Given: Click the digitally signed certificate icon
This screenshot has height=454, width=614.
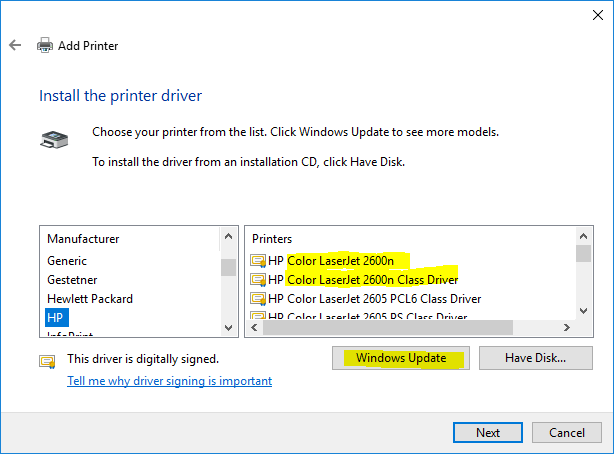Looking at the screenshot, I should [x=47, y=361].
